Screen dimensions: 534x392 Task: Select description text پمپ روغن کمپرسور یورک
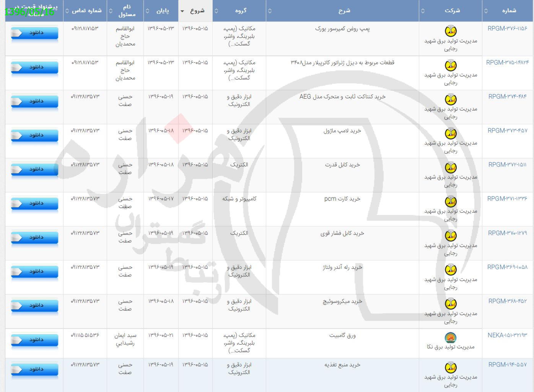[342, 29]
